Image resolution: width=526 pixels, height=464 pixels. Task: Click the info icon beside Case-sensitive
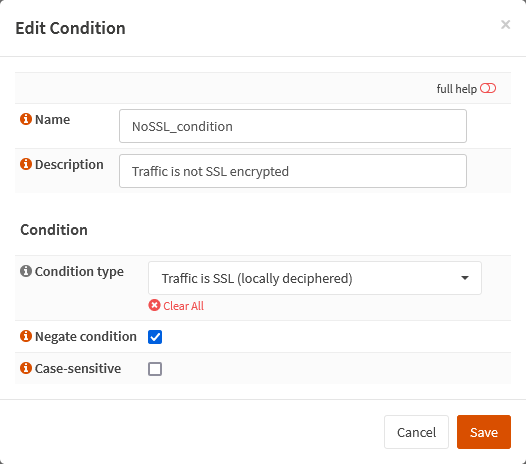click(26, 368)
